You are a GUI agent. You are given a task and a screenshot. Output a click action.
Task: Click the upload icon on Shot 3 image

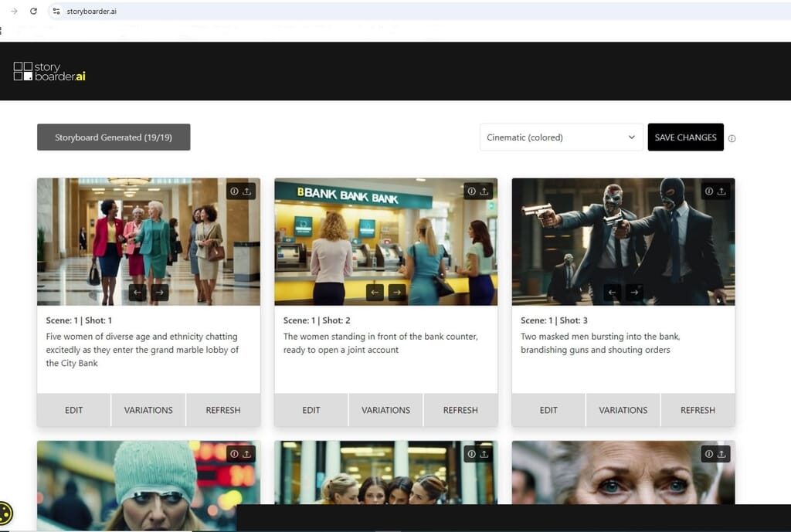coord(721,191)
